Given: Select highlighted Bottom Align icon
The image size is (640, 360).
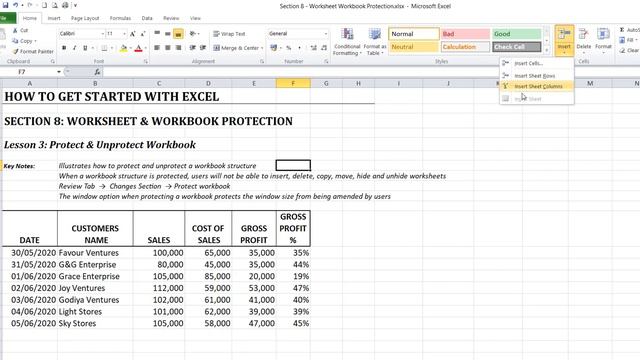Looking at the screenshot, I should (x=178, y=34).
